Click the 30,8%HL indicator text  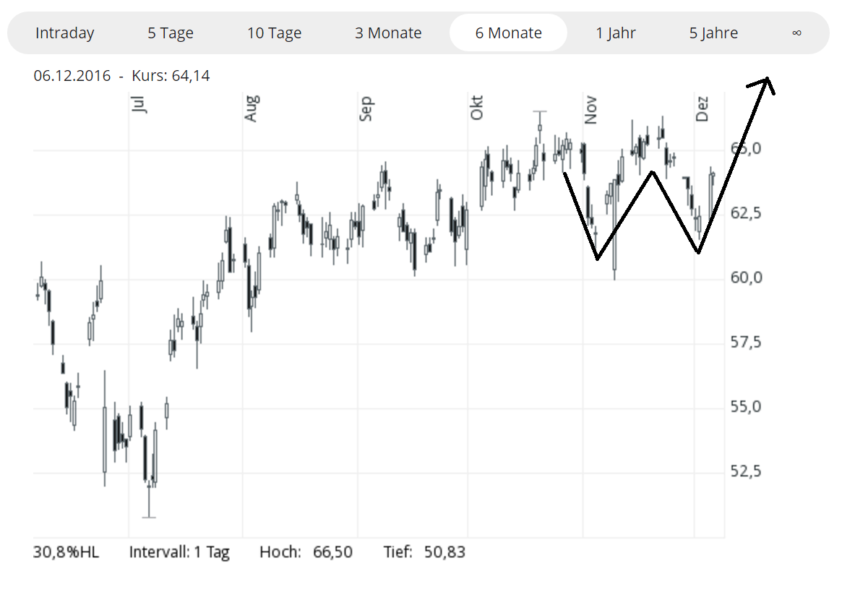tap(66, 553)
